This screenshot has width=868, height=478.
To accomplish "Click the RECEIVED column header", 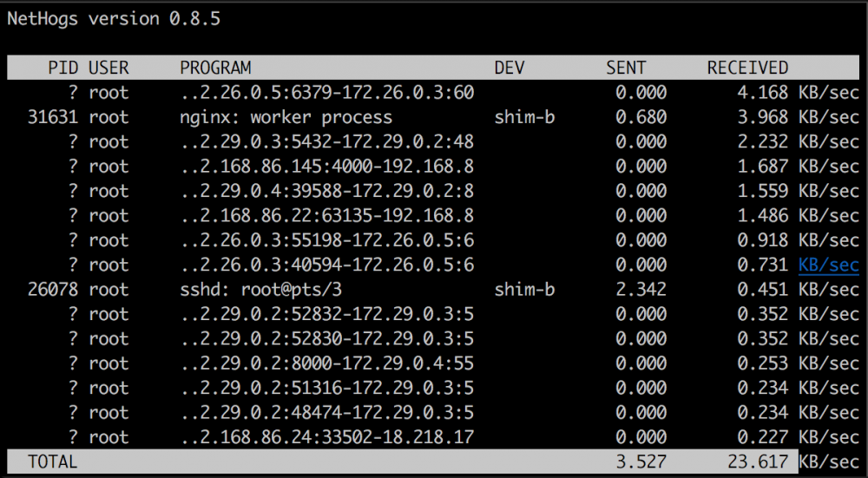I will [747, 68].
